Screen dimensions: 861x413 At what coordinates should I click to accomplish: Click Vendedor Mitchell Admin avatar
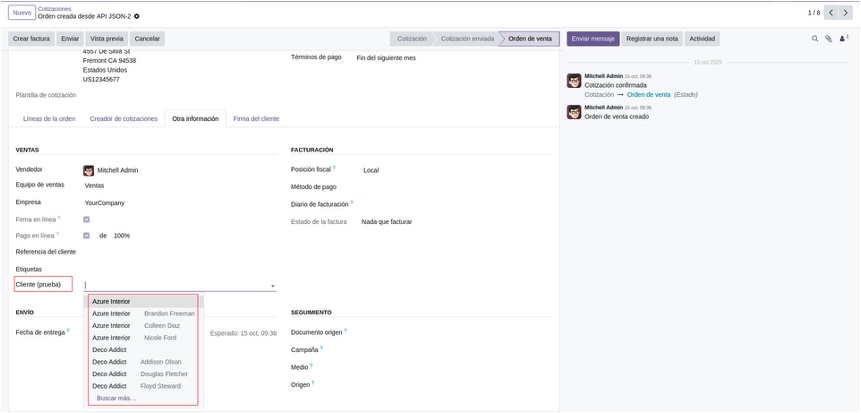click(x=88, y=170)
